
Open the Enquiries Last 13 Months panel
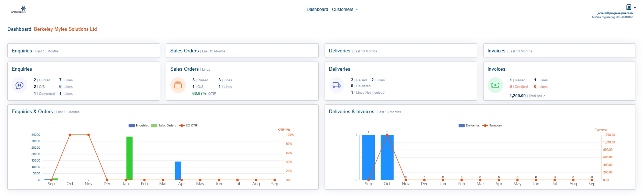click(83, 51)
